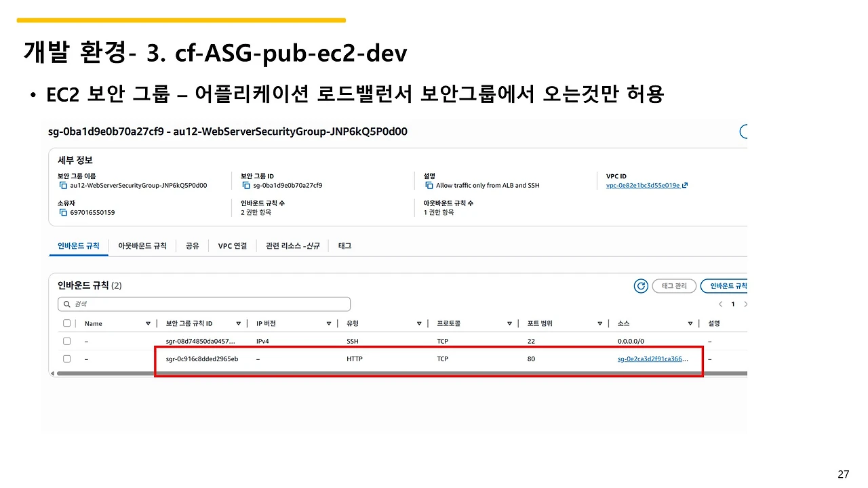Click the next page chevron
Image resolution: width=868 pixels, height=488 pixels.
pos(744,304)
